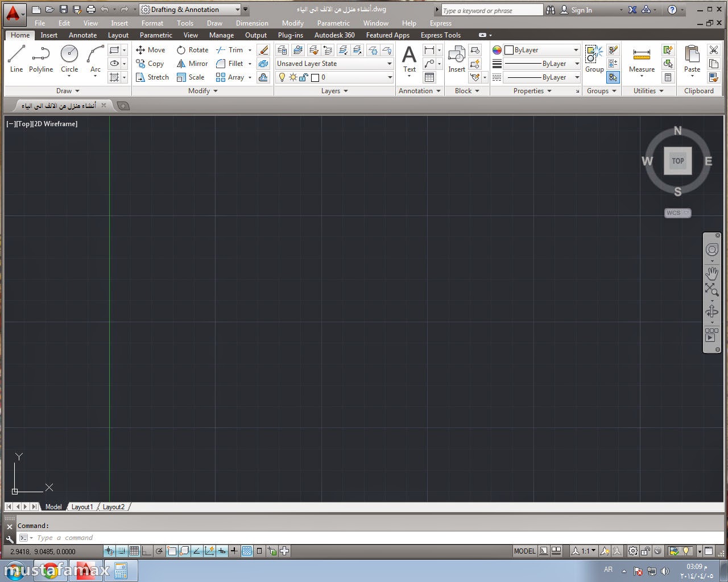Toggle the toolbar lock icon in status bar
Viewport: 728px width, 582px height.
click(646, 551)
